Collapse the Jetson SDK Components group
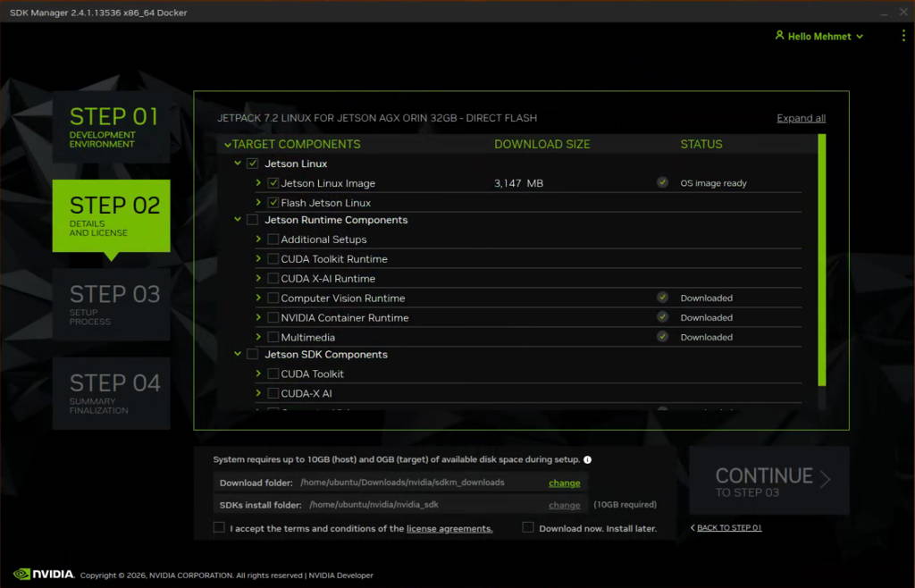Image resolution: width=915 pixels, height=588 pixels. click(x=238, y=354)
